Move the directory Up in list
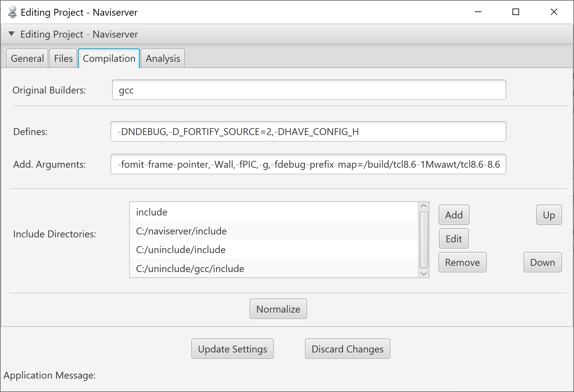 [548, 215]
